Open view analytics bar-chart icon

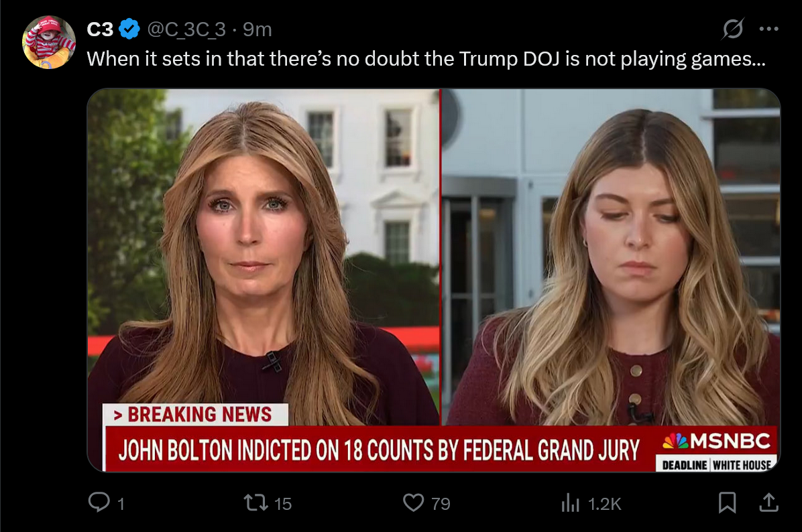(x=570, y=503)
